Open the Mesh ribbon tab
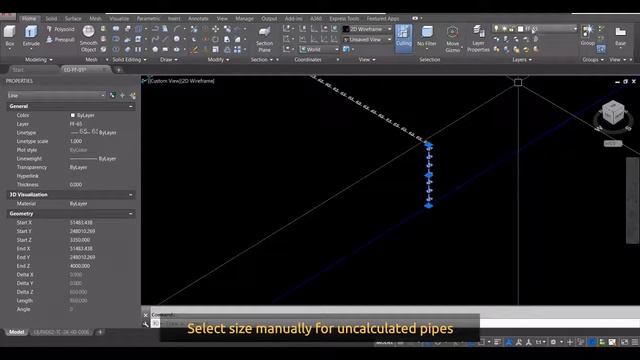The height and width of the screenshot is (360, 640). tap(95, 18)
